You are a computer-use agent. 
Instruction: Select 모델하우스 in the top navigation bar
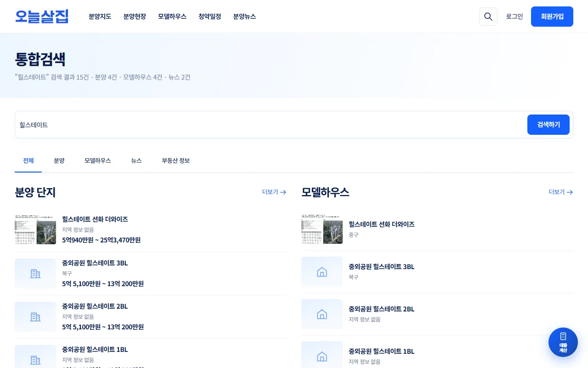coord(172,17)
